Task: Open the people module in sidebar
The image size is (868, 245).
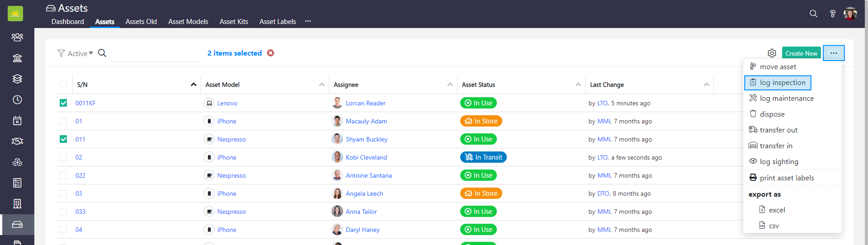Action: click(17, 37)
